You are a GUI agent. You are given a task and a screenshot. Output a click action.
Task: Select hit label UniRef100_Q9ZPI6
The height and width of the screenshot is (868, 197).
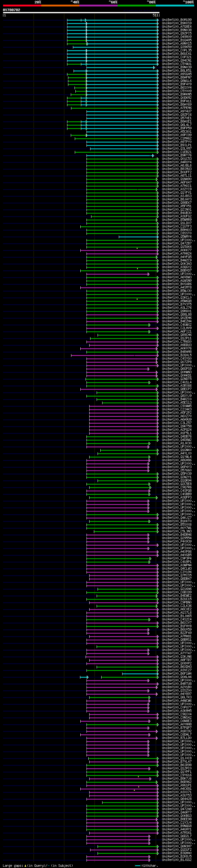pyautogui.click(x=177, y=115)
